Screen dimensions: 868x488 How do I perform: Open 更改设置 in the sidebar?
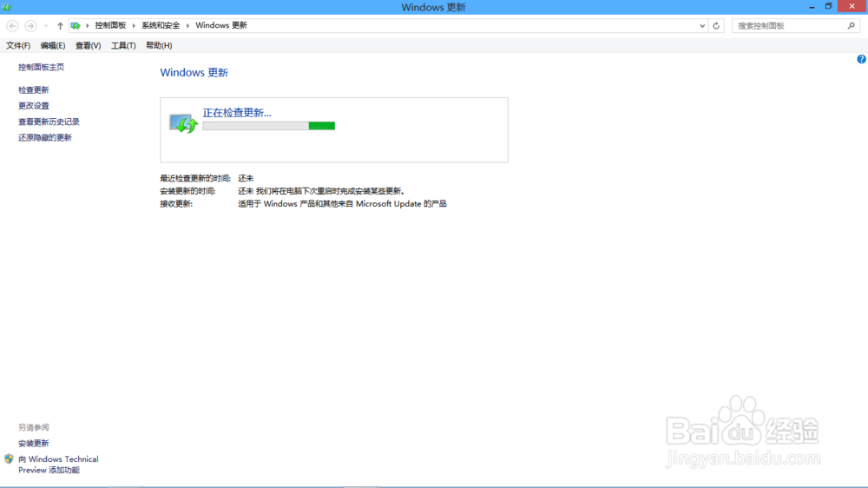[33, 106]
